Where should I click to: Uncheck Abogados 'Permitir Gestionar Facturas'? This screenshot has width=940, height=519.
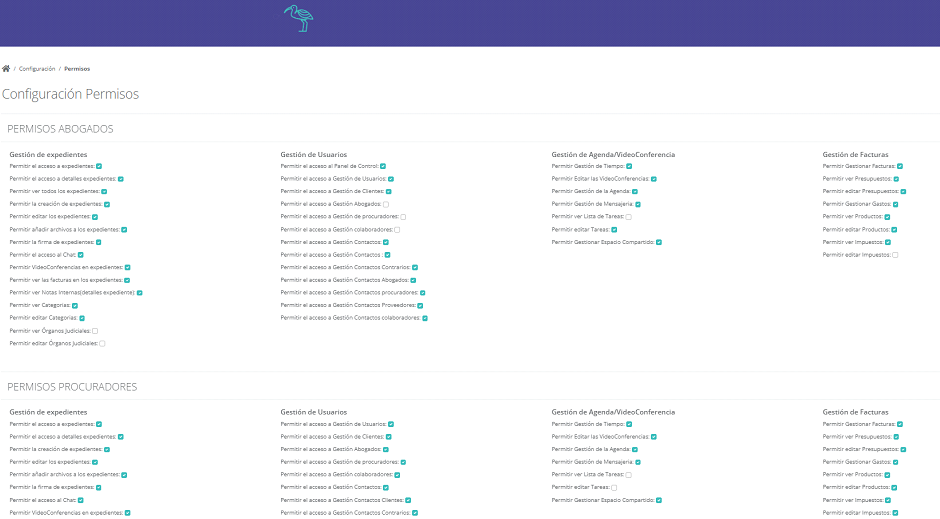point(899,166)
